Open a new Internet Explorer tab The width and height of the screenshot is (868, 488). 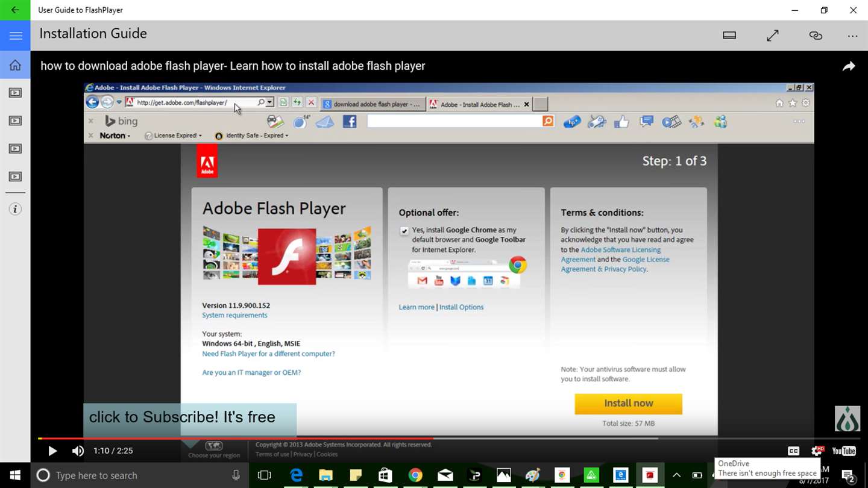pyautogui.click(x=541, y=104)
